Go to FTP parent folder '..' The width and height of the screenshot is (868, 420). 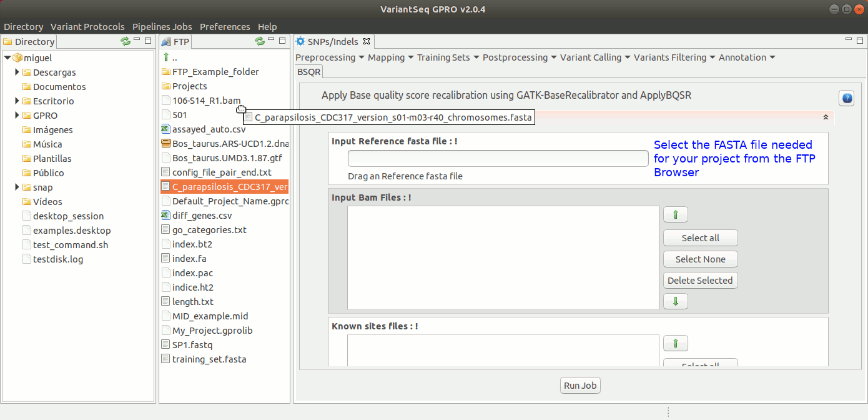(x=174, y=57)
